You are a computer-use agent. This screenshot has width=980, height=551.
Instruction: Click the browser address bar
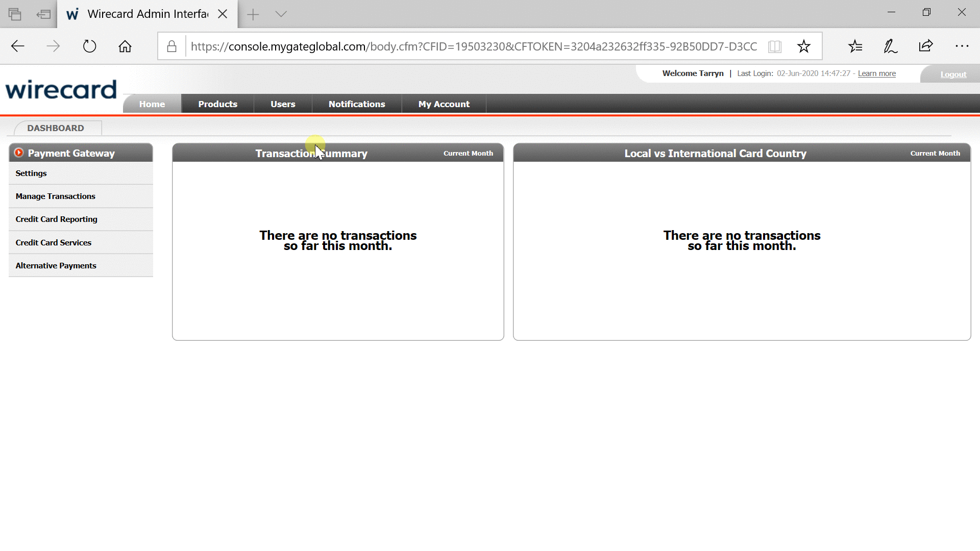click(474, 46)
